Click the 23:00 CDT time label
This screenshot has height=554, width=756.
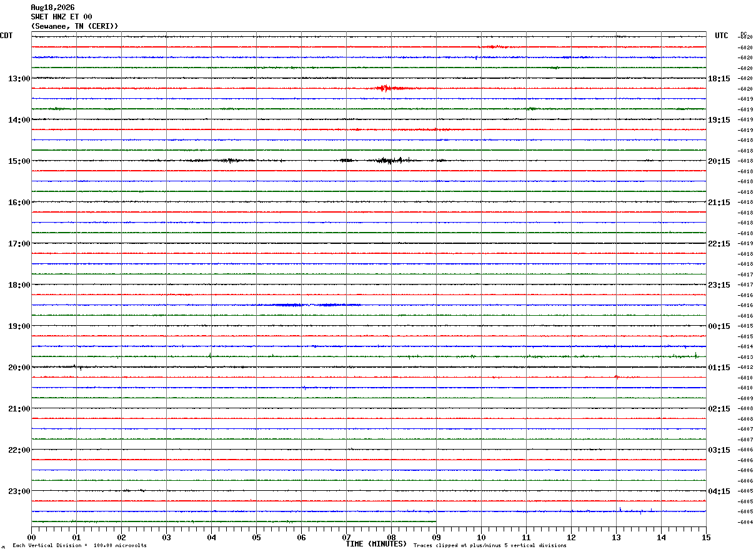pyautogui.click(x=19, y=491)
